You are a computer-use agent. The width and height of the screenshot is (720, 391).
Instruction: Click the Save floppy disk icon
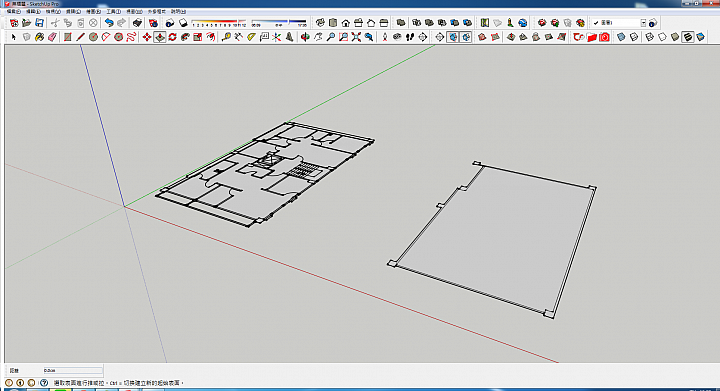(39, 22)
